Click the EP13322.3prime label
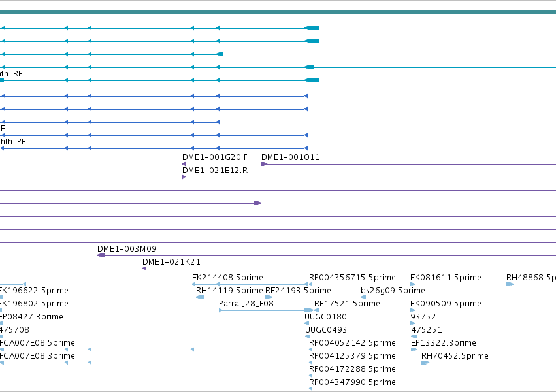Image resolution: width=556 pixels, height=392 pixels. pyautogui.click(x=443, y=343)
